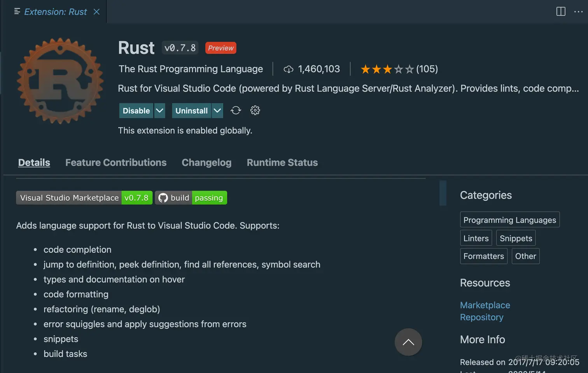Switch to the Details tab
The height and width of the screenshot is (373, 588).
34,162
